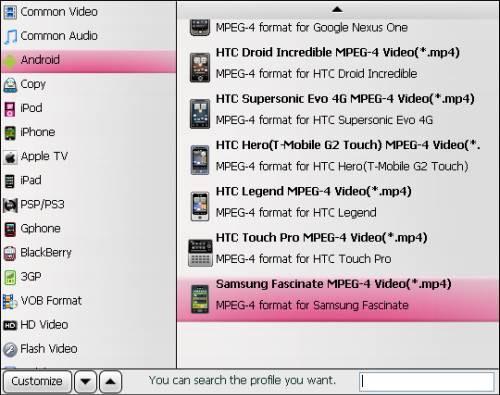500x395 pixels.
Task: Click the iPod category icon
Action: click(x=10, y=109)
